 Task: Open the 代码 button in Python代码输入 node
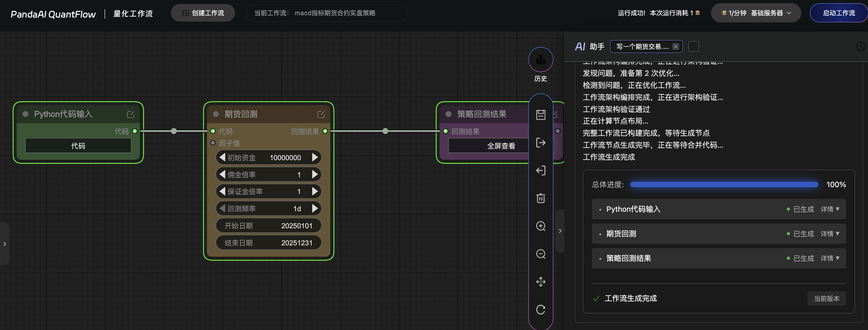pos(78,146)
